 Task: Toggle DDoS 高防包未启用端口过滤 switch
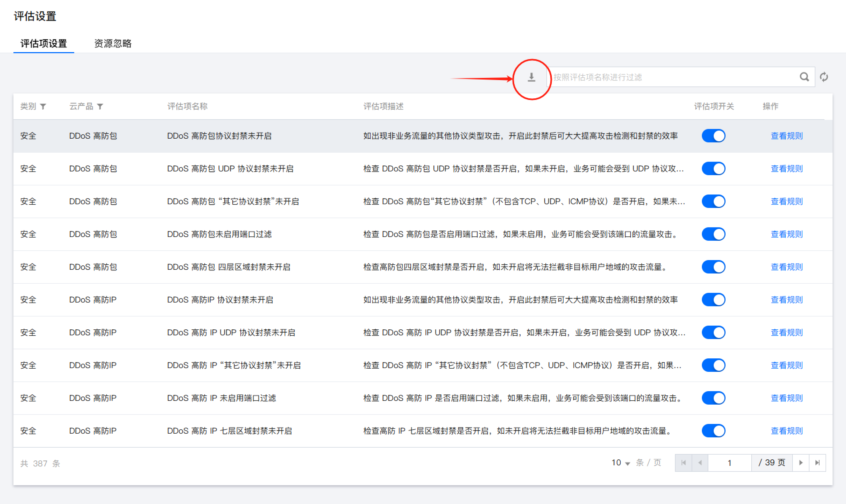(x=713, y=234)
